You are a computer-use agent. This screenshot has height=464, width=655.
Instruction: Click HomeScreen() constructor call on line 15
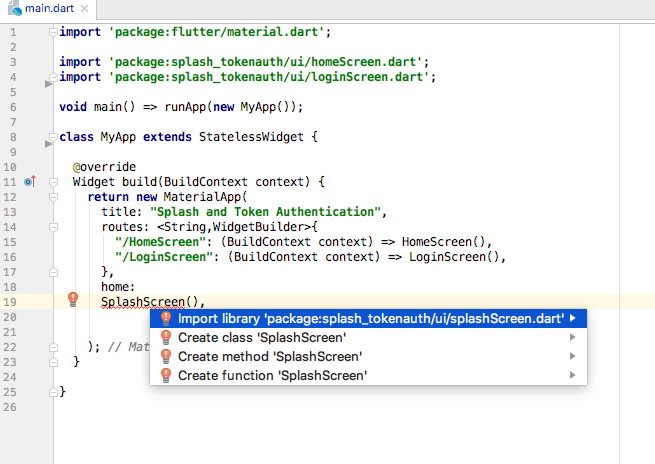click(443, 242)
